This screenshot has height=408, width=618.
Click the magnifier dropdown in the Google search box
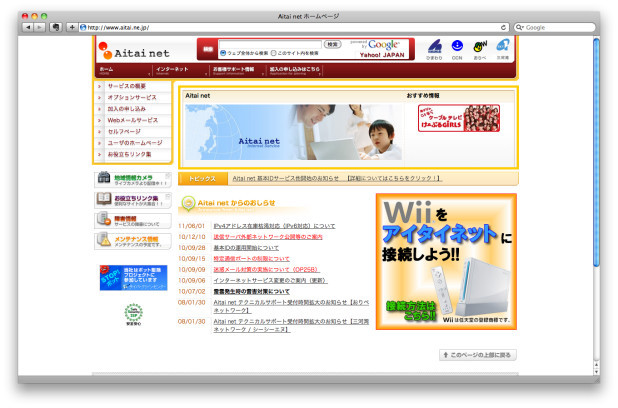tap(520, 27)
